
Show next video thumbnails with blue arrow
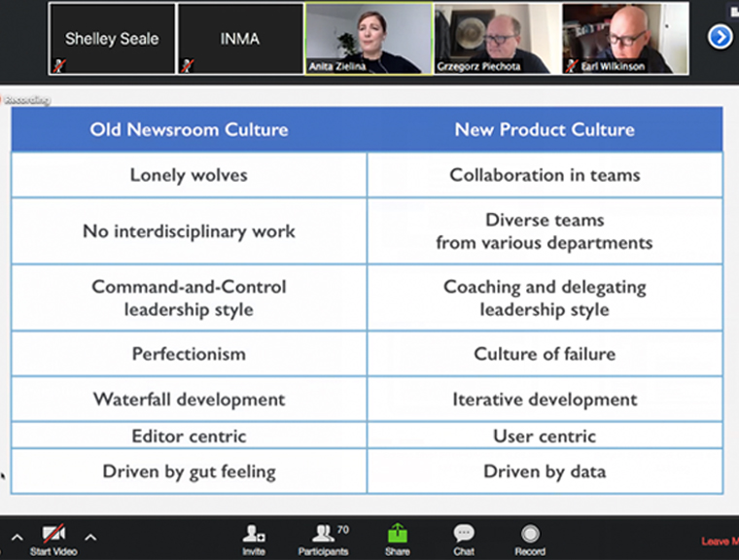click(x=721, y=37)
